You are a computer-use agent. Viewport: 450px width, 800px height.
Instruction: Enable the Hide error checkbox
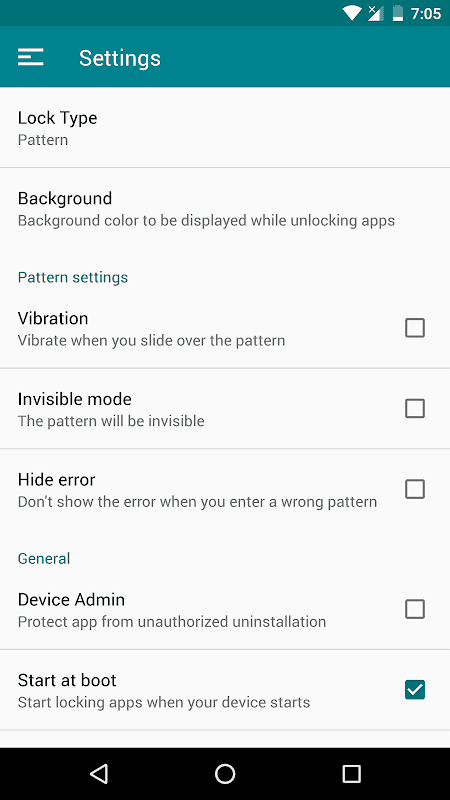tap(415, 489)
